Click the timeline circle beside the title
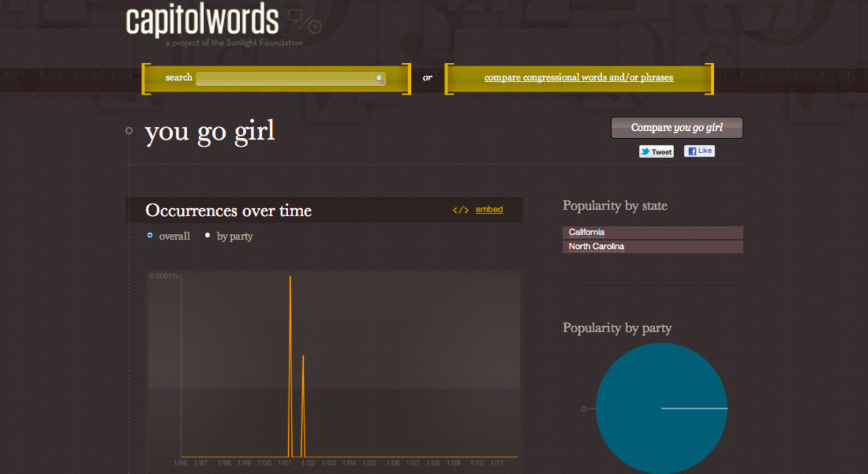Image resolution: width=868 pixels, height=474 pixels. (129, 131)
